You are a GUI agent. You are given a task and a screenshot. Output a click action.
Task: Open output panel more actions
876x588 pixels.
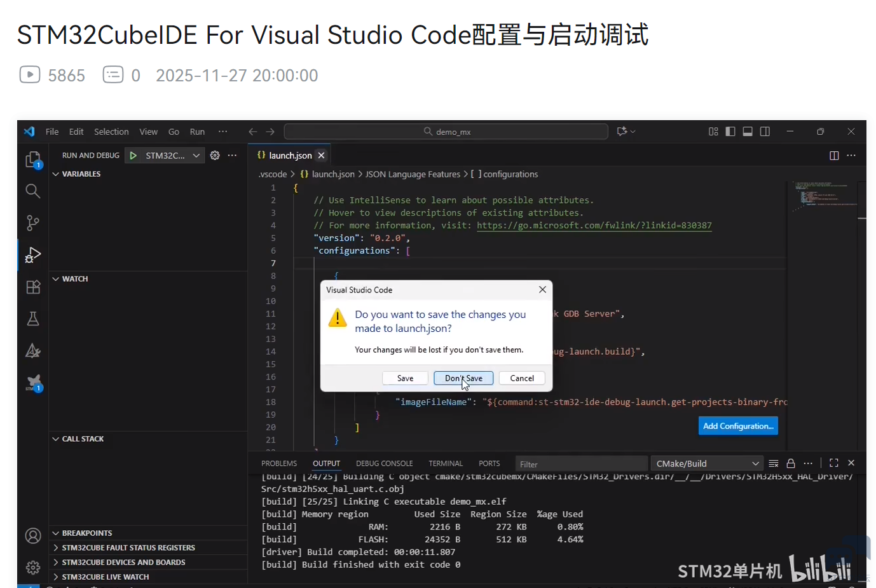[x=808, y=463]
